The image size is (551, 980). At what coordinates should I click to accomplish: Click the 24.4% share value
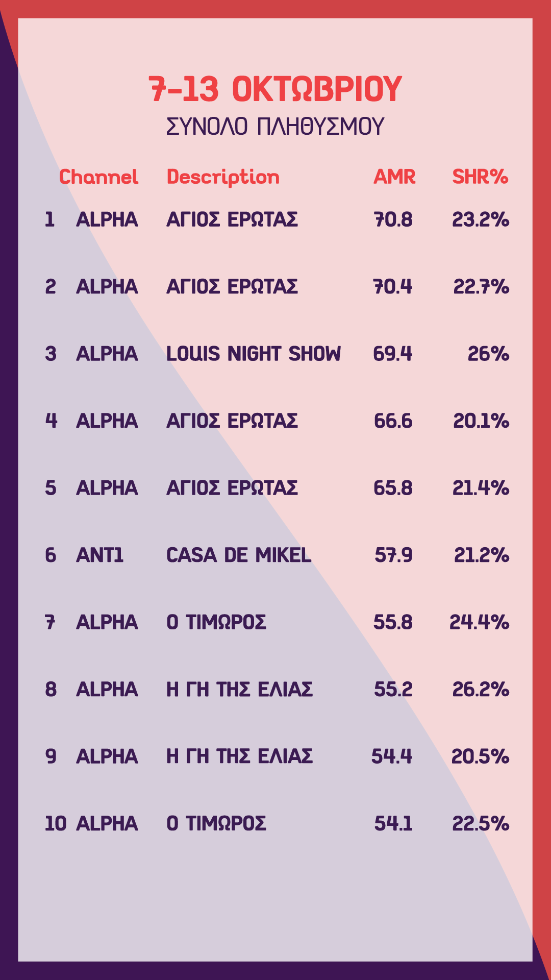coord(479,622)
